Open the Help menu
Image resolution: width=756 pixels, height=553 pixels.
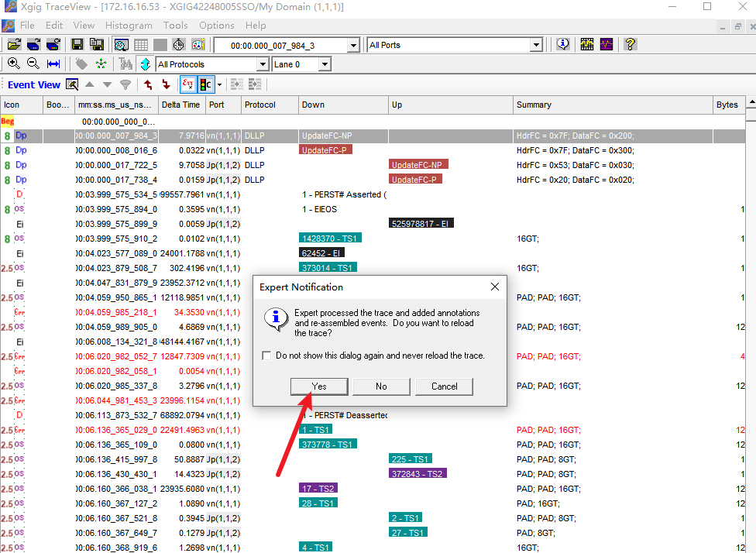click(x=255, y=26)
